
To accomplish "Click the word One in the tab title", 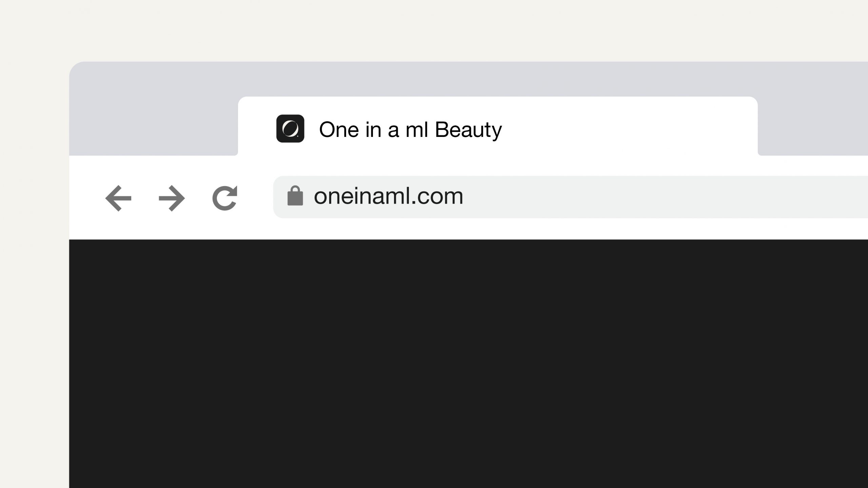I will (x=339, y=129).
